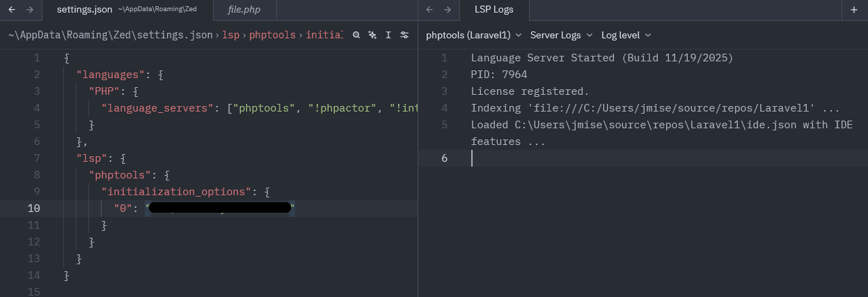The width and height of the screenshot is (868, 297).
Task: Place cursor on the redacted license value
Action: pos(219,208)
